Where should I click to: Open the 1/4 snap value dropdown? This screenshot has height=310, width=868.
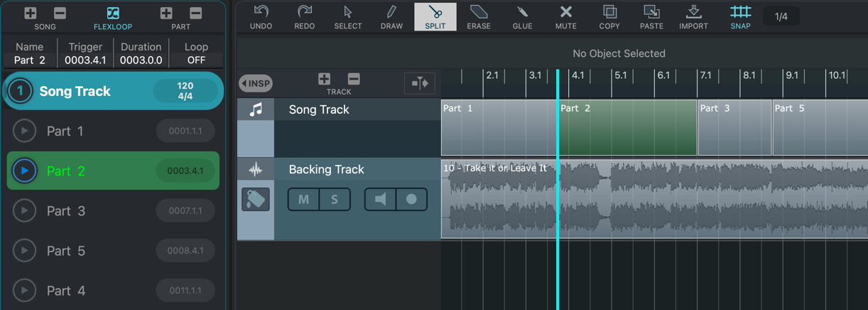[x=781, y=16]
